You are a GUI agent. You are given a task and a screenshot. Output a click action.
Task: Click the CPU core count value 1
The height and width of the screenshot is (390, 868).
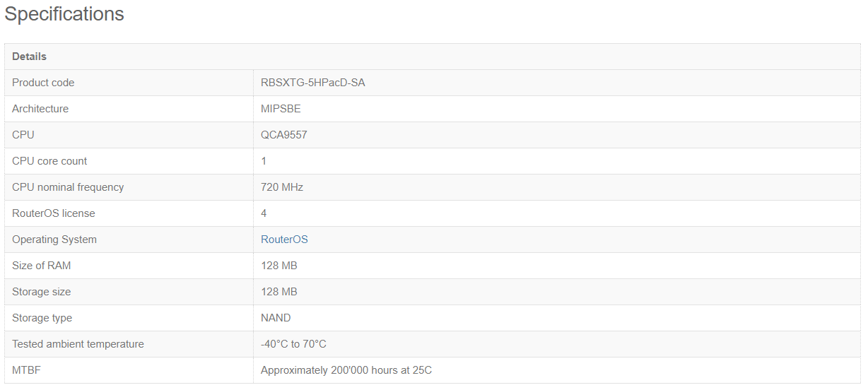[264, 161]
